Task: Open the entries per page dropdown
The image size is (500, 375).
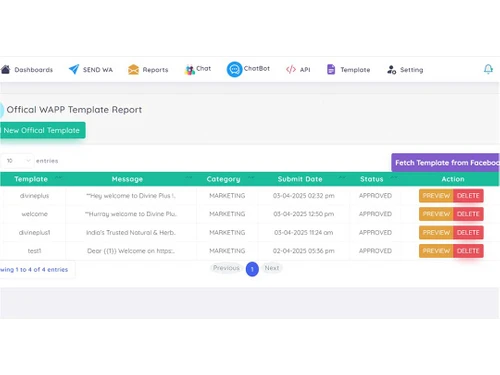Action: [x=17, y=161]
